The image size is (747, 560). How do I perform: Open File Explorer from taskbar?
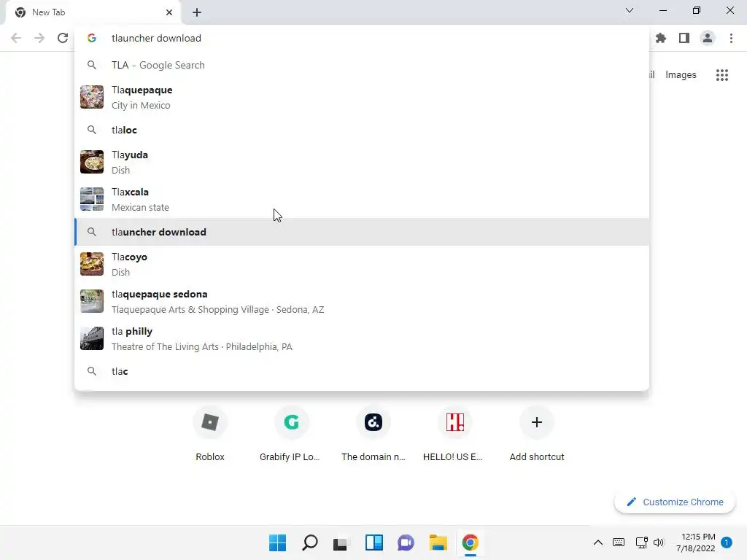pyautogui.click(x=438, y=542)
